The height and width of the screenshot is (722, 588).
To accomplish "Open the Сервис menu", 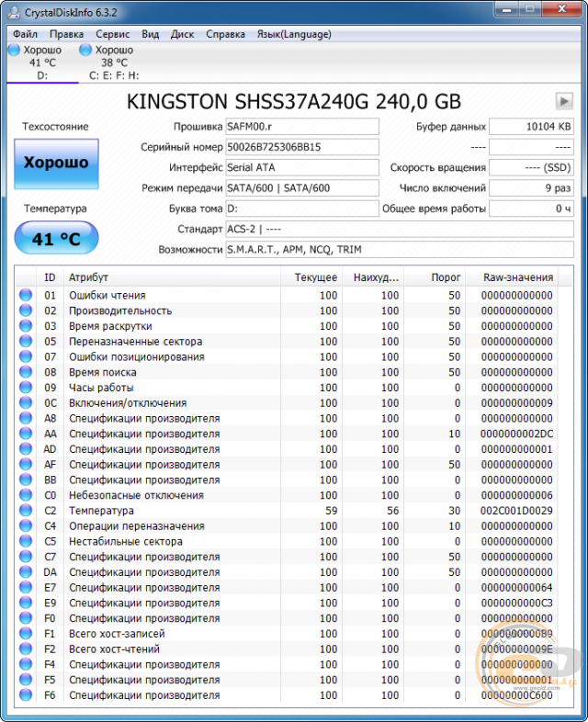I will 113,34.
